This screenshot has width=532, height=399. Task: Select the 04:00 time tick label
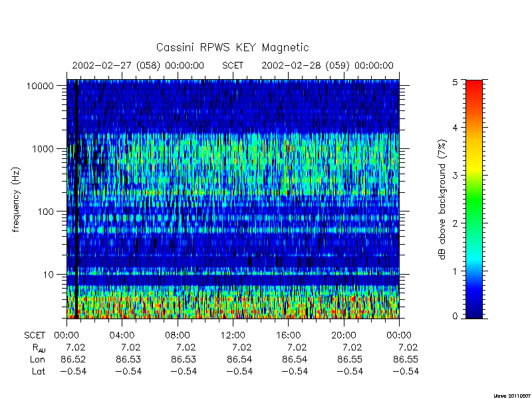122,336
